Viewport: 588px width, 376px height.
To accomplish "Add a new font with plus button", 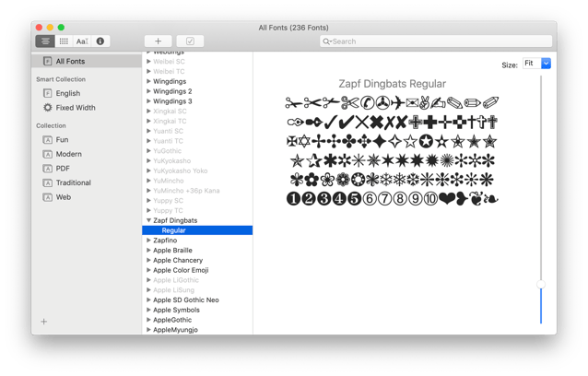I will 159,41.
